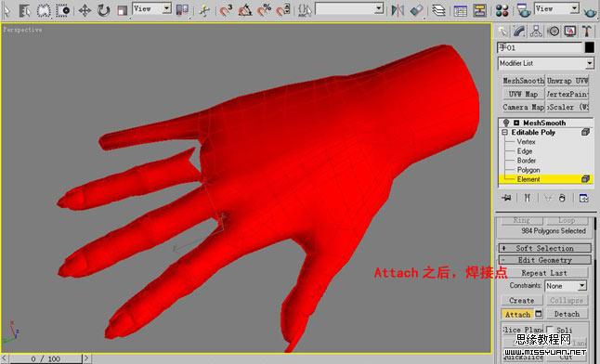Switch to Motion panel tab
The image size is (600, 364).
point(554,32)
